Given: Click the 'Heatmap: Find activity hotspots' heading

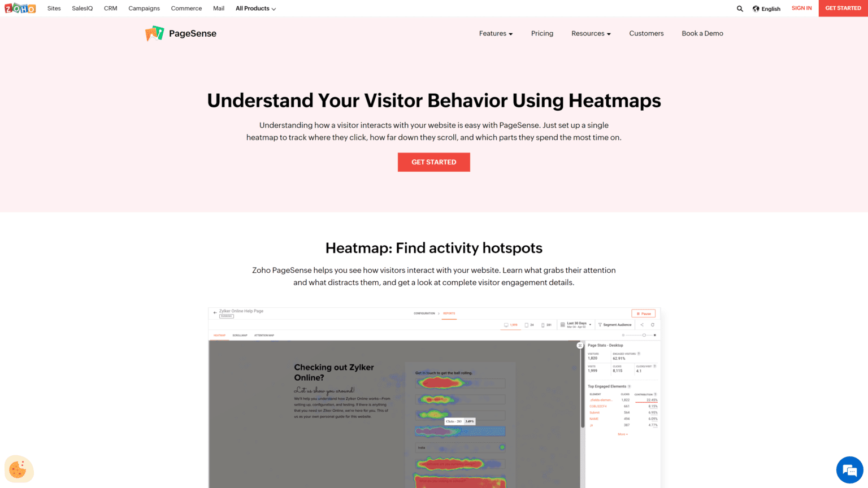Looking at the screenshot, I should point(434,248).
